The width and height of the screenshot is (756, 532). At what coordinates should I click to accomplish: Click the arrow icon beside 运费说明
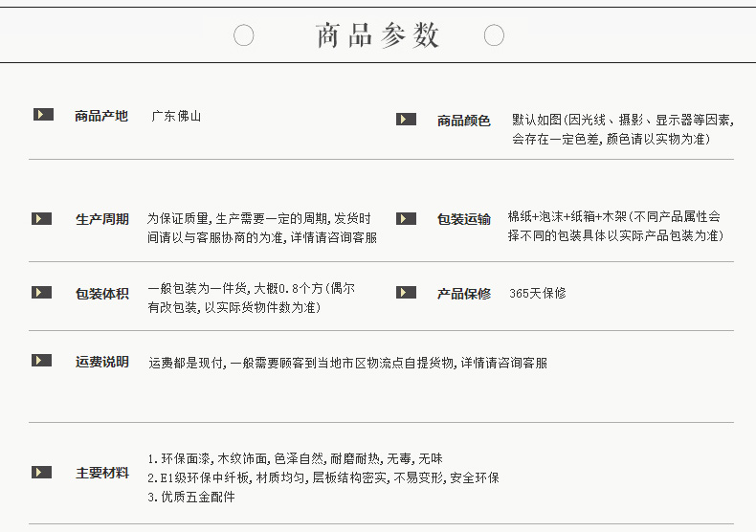pyautogui.click(x=41, y=361)
